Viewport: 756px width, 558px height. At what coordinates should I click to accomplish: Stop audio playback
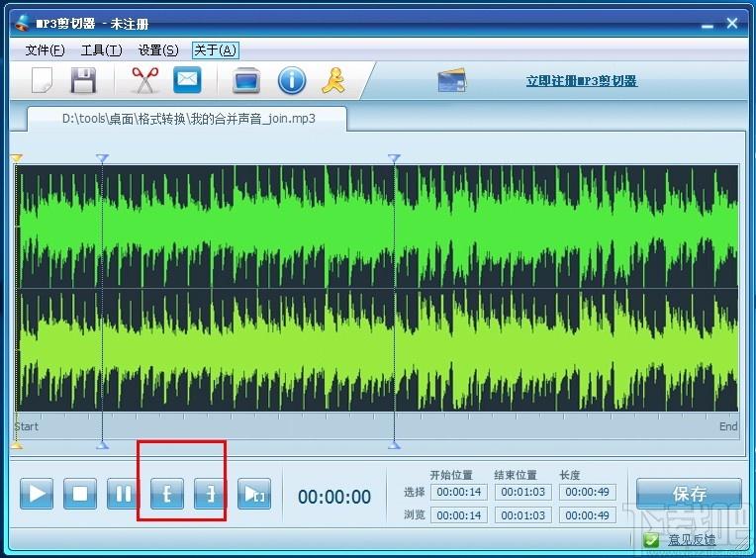point(80,494)
